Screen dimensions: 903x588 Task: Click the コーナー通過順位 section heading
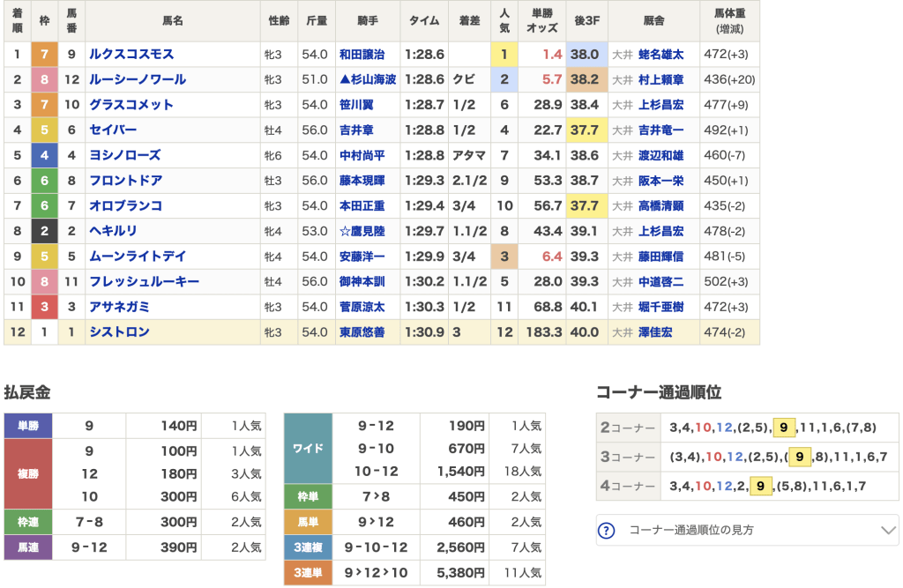point(659,393)
